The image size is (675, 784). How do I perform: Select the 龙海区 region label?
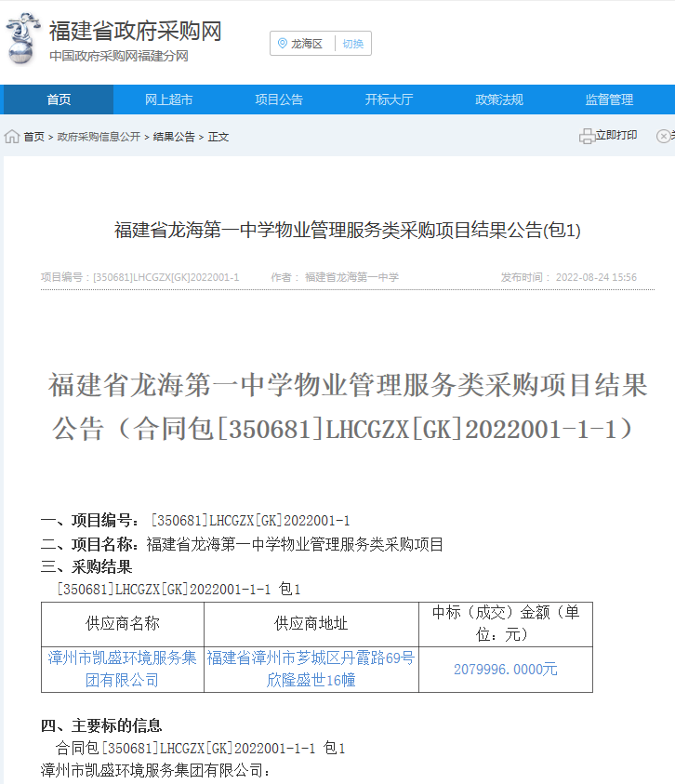point(307,44)
